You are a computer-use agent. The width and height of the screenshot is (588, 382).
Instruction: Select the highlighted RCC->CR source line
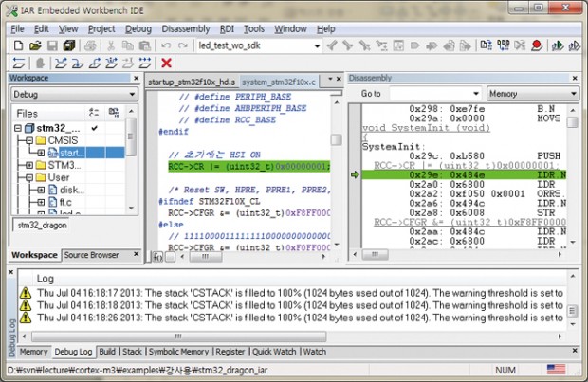[x=249, y=167]
